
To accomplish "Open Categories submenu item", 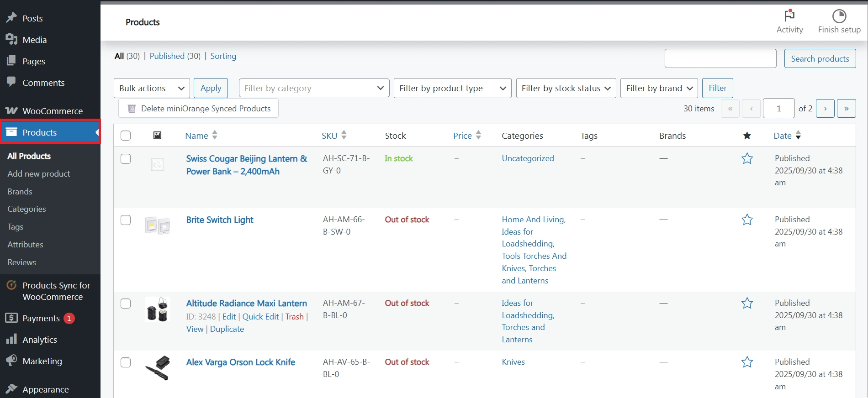I will [27, 209].
